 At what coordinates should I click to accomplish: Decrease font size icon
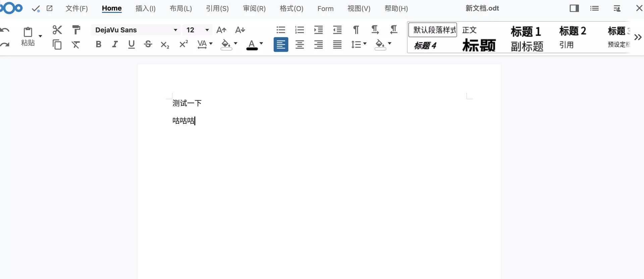point(240,30)
